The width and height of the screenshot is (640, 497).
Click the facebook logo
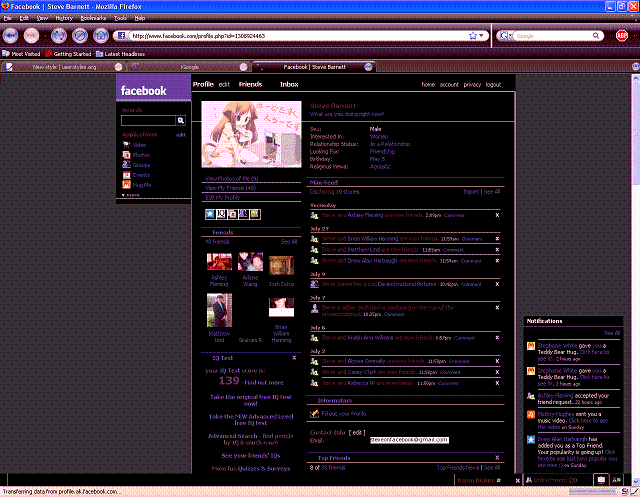[x=144, y=91]
